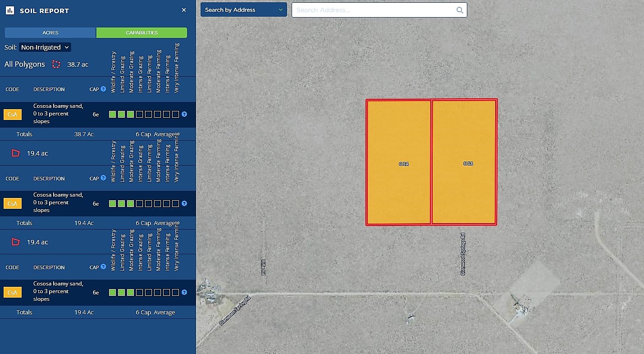
Task: Toggle the last empty capability box in the top CsA row
Action: pyautogui.click(x=175, y=115)
